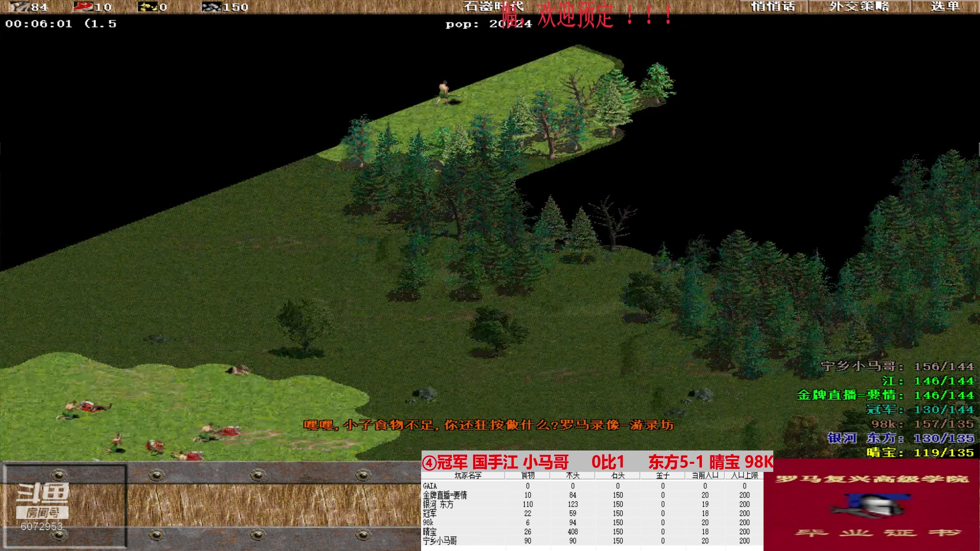Select the 98k row in the table
The height and width of the screenshot is (551, 980).
point(592,523)
